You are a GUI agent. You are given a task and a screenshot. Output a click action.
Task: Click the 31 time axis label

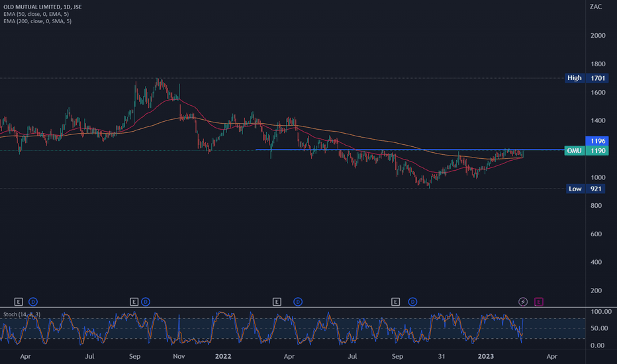click(442, 356)
